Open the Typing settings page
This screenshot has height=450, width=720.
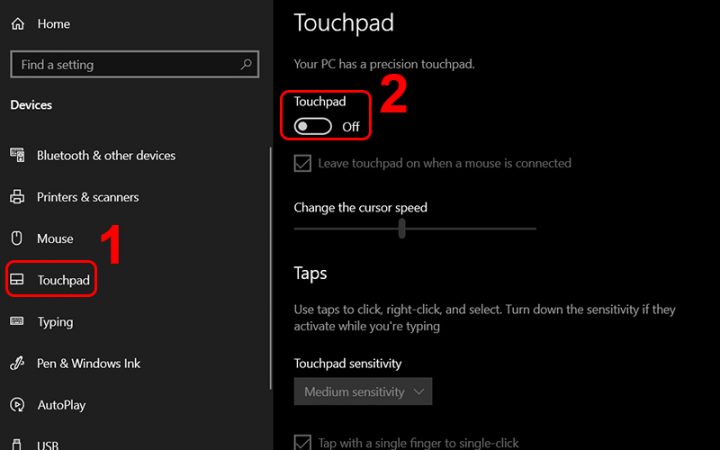point(55,322)
